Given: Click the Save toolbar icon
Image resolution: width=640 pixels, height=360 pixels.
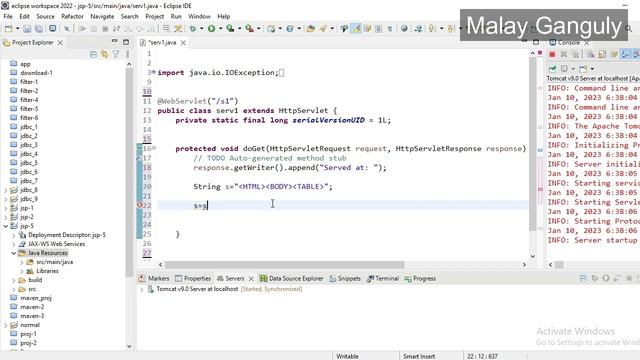Looking at the screenshot, I should click(x=27, y=29).
